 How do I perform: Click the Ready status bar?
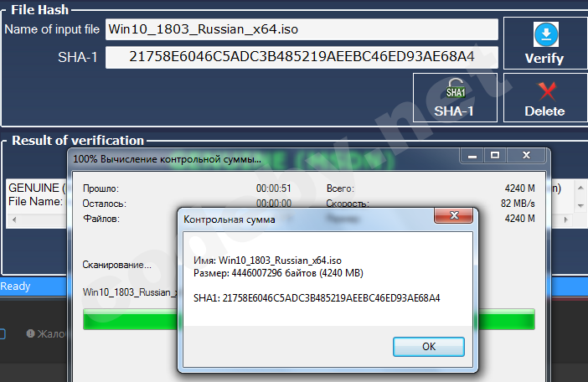(33, 286)
